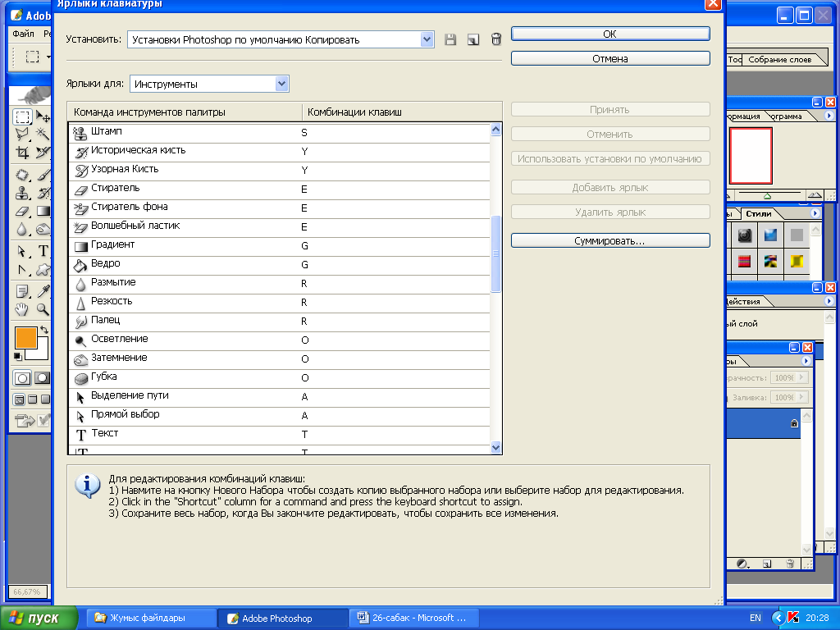The height and width of the screenshot is (630, 840).
Task: Select the Magic Wand tool
Action: coord(43,134)
